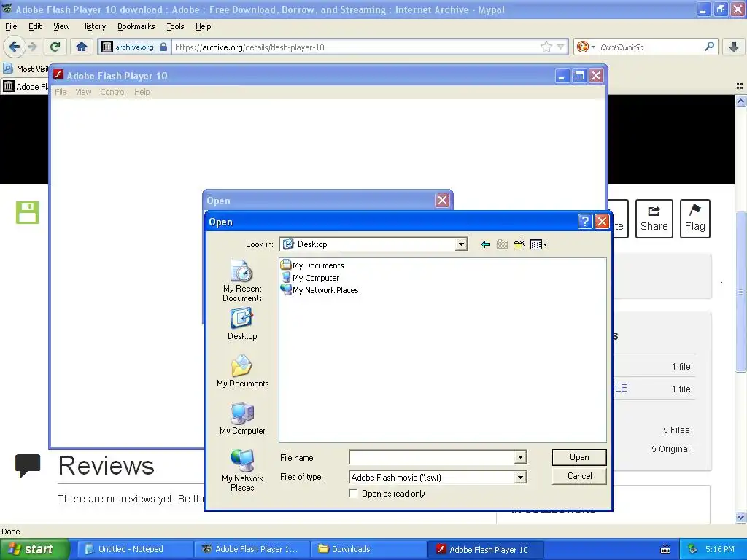Click the archive.org site identity icon
Image resolution: width=747 pixels, height=560 pixels.
click(107, 47)
